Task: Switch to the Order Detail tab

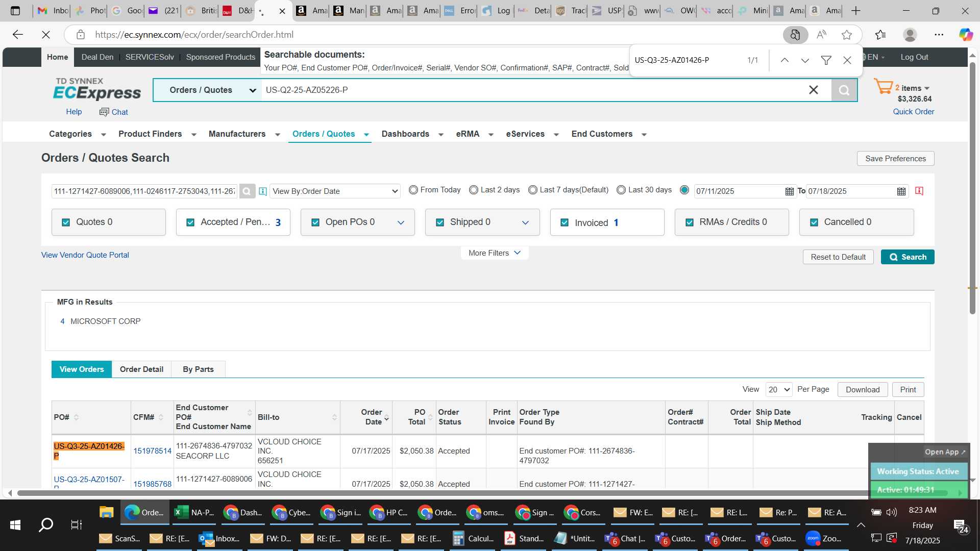Action: [x=141, y=369]
